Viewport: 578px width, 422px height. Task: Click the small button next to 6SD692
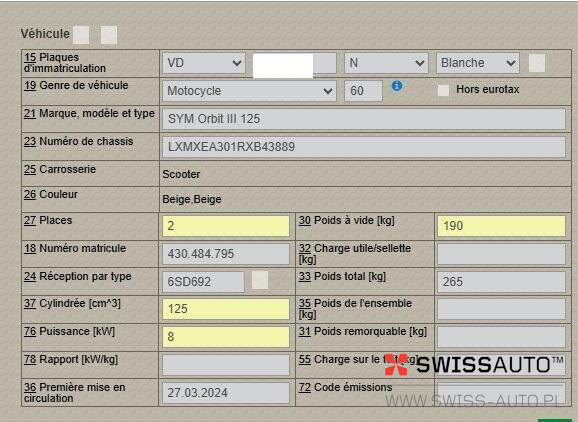[x=260, y=280]
